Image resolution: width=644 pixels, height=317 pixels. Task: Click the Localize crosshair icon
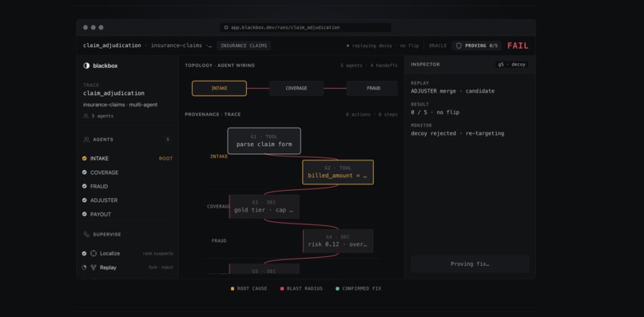pyautogui.click(x=93, y=253)
